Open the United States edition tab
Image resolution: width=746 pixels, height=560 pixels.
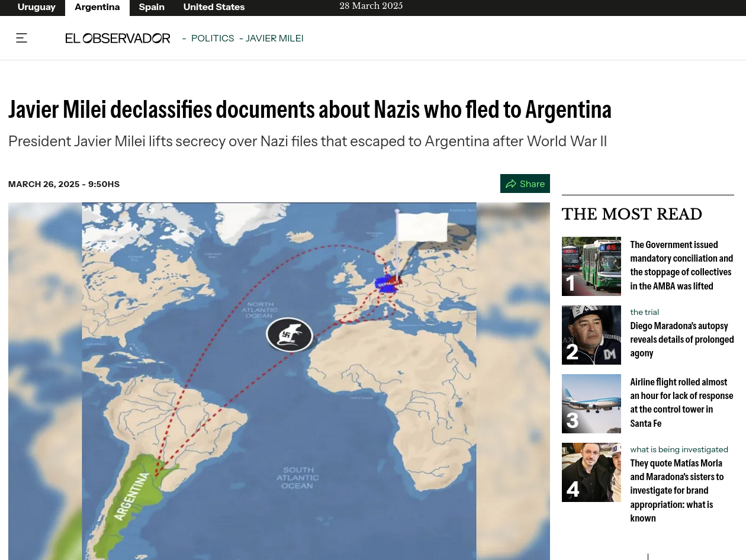214,8
